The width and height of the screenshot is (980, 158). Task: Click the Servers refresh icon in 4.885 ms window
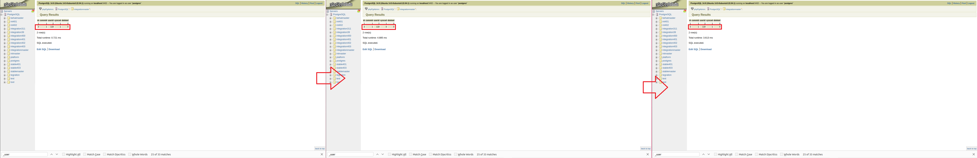click(x=359, y=11)
